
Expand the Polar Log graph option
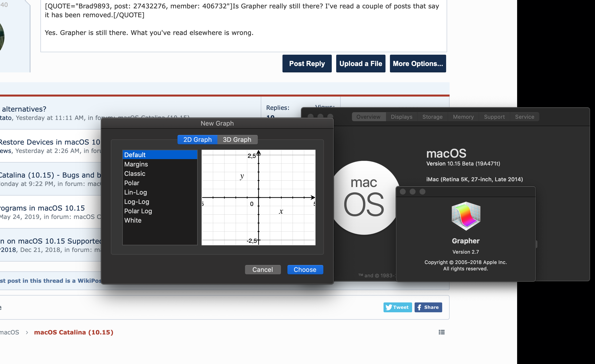point(138,211)
